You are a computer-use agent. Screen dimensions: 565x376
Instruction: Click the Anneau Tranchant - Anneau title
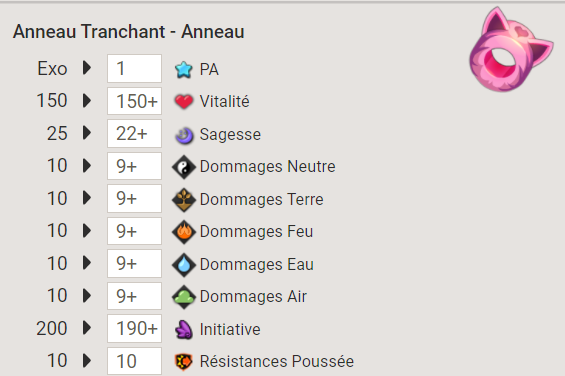(129, 32)
